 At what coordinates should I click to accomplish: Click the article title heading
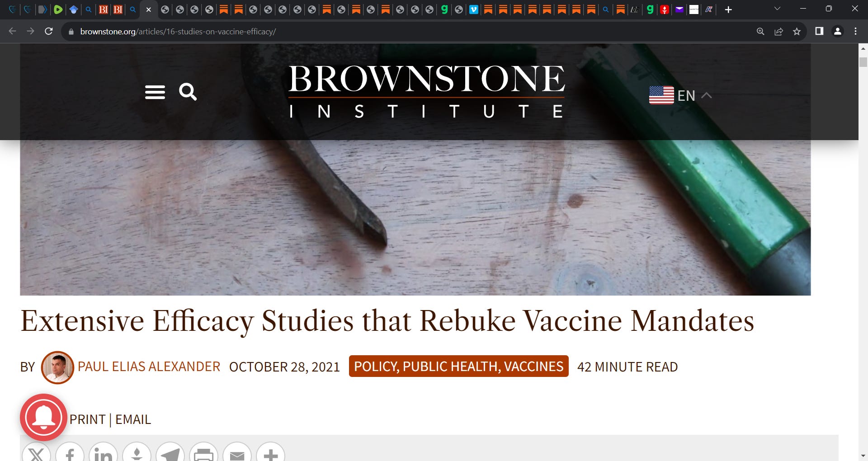click(x=387, y=321)
